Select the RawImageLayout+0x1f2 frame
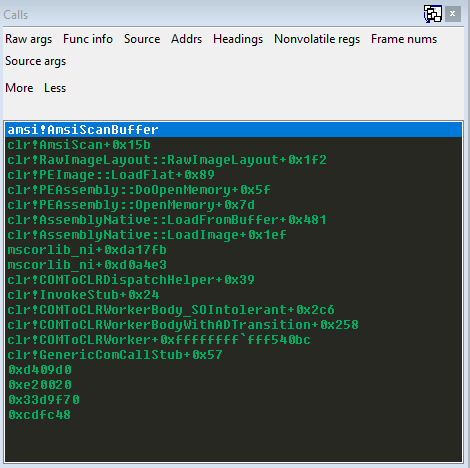The image size is (470, 468). [234, 160]
